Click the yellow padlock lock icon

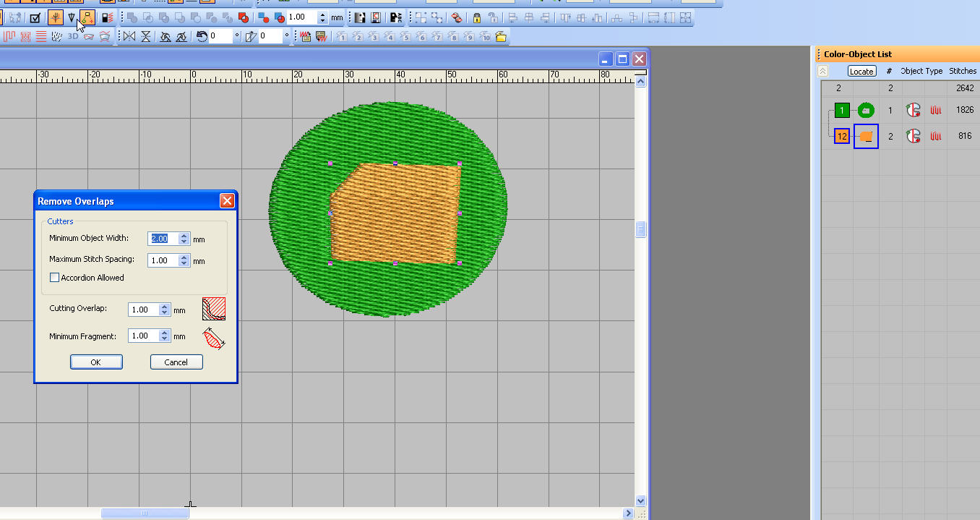pos(477,18)
